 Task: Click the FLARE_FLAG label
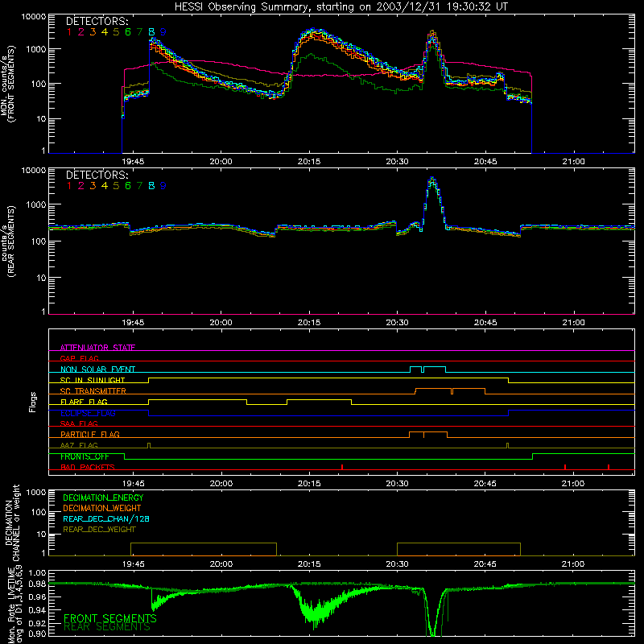tap(84, 402)
